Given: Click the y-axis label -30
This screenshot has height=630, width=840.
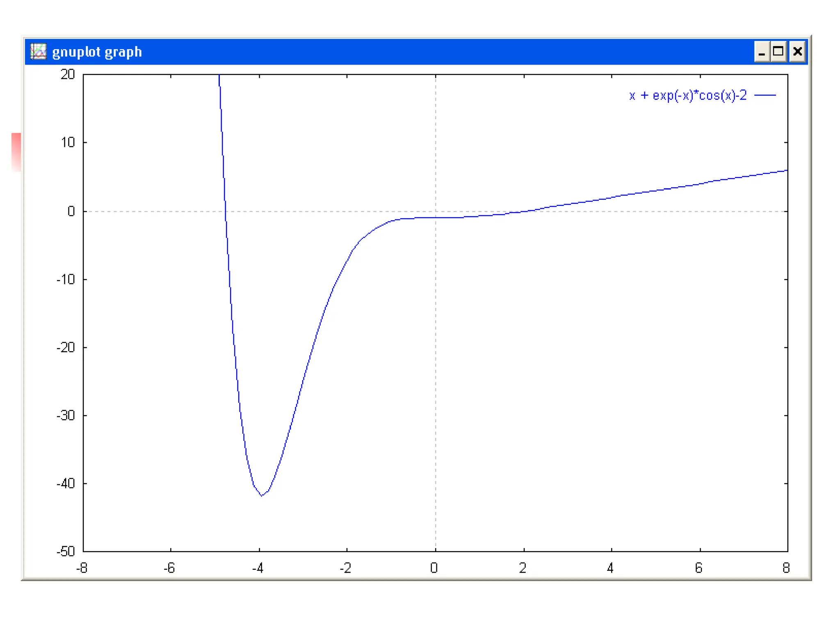Looking at the screenshot, I should point(66,416).
